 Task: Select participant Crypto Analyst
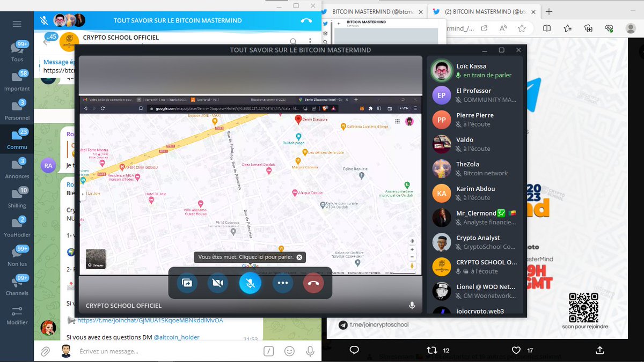click(475, 242)
